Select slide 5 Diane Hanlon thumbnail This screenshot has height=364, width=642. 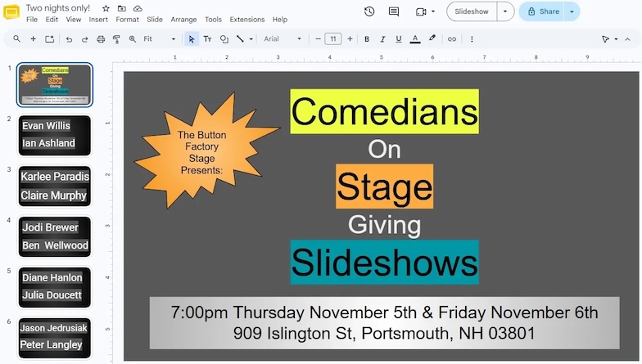[54, 288]
